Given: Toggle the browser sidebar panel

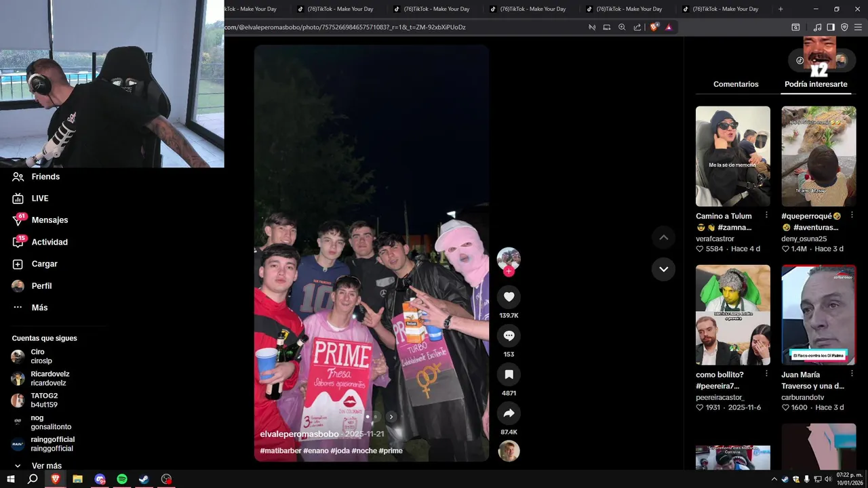Looking at the screenshot, I should point(831,27).
